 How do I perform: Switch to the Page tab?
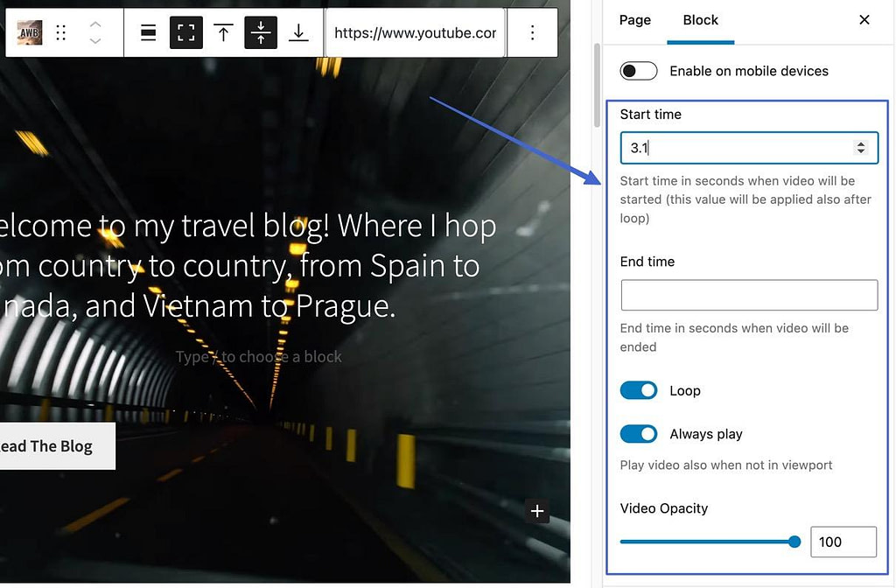pyautogui.click(x=634, y=19)
